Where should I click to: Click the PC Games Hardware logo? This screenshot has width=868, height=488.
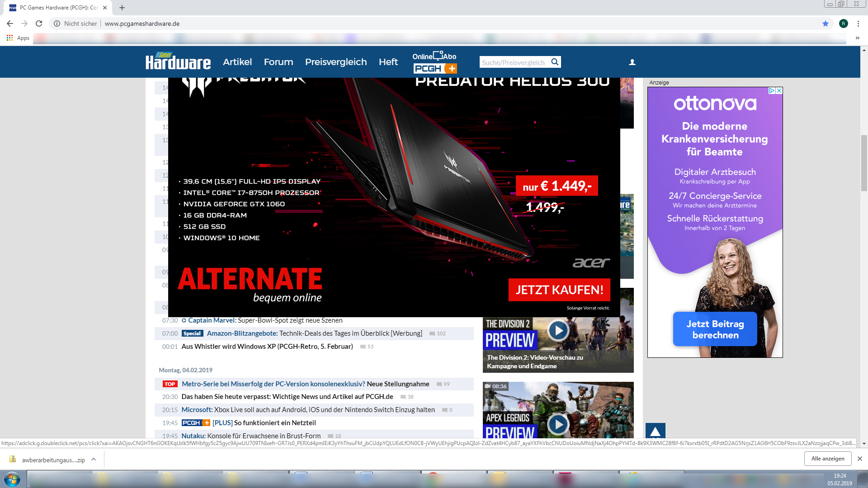(x=178, y=61)
